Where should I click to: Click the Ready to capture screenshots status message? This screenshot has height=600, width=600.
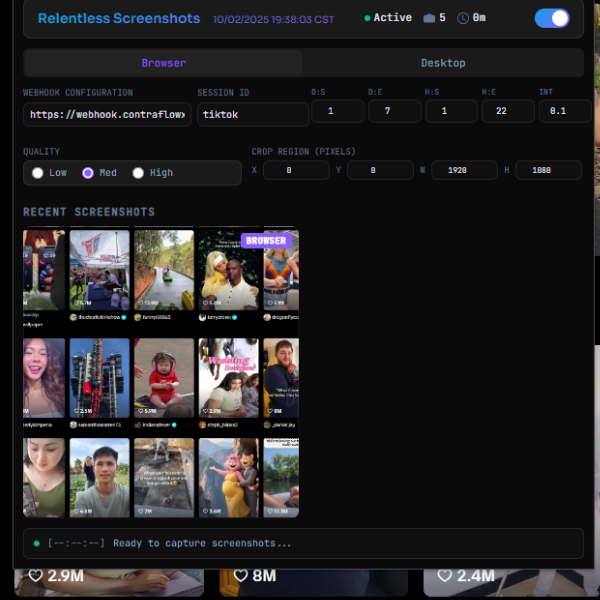coord(202,543)
